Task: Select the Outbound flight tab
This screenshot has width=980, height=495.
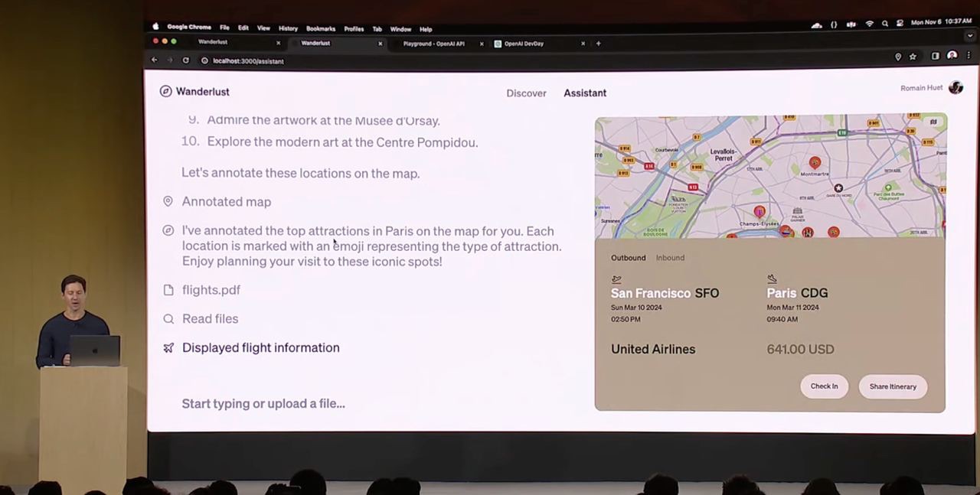Action: 628,258
